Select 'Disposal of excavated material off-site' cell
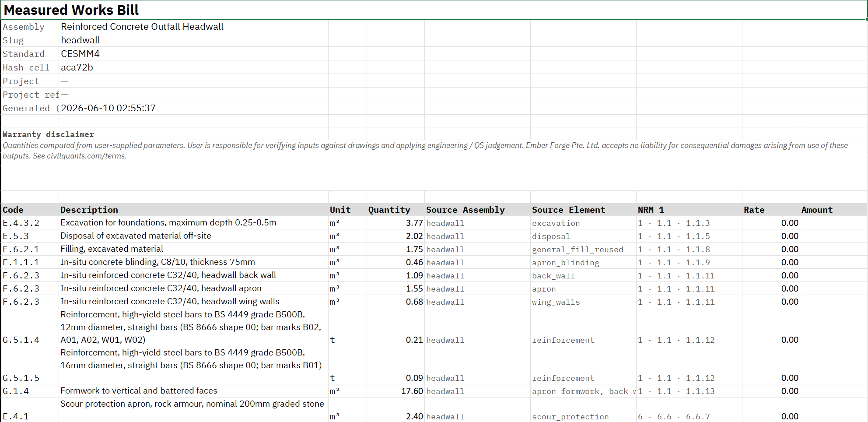868x422 pixels. 193,236
